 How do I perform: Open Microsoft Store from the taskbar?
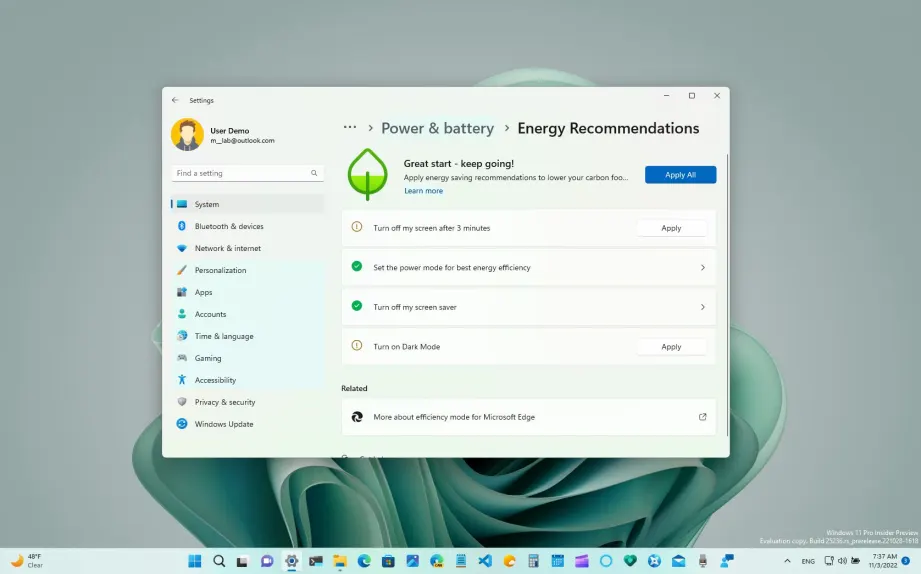pos(388,561)
